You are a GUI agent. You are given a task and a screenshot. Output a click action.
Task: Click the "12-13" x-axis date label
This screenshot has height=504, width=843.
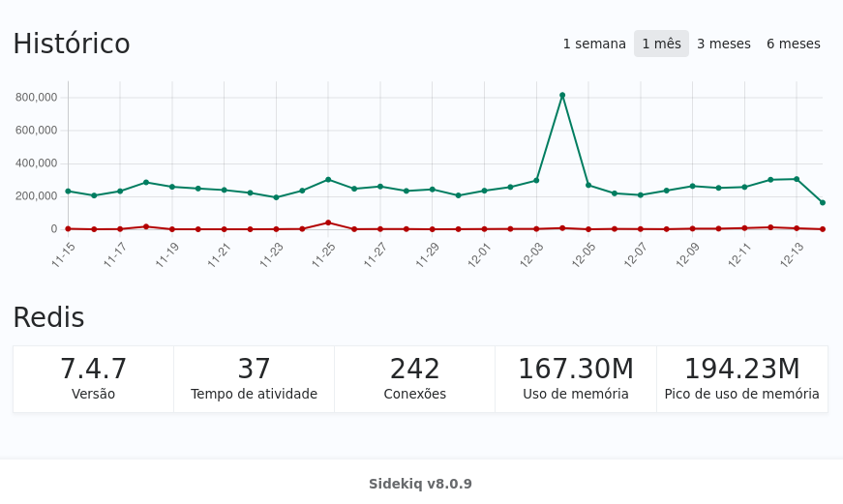point(792,255)
